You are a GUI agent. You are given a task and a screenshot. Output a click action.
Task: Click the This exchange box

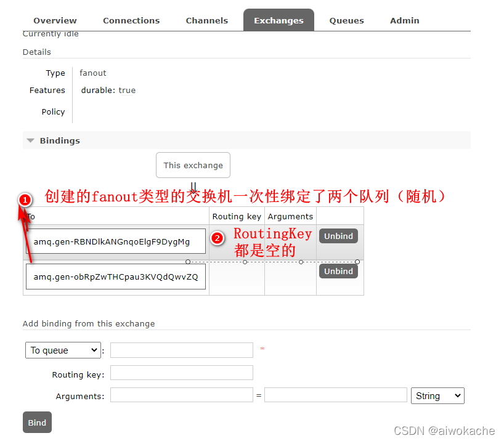tap(193, 165)
